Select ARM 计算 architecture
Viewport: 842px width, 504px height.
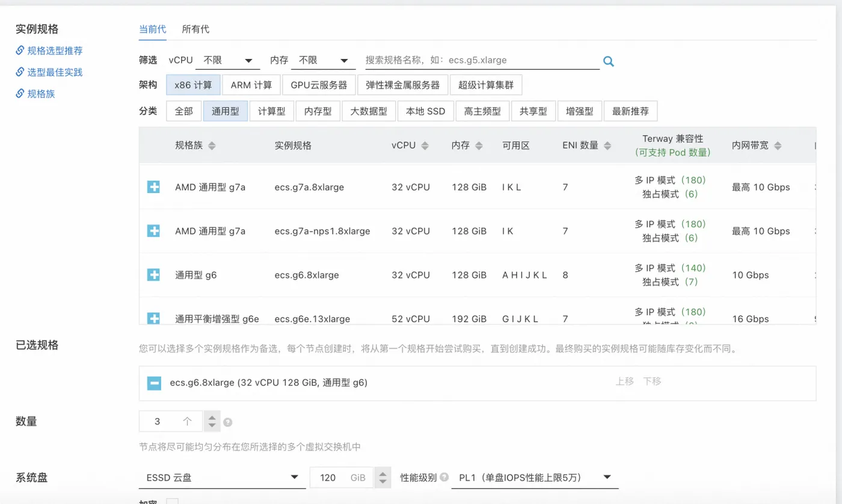[x=251, y=85]
